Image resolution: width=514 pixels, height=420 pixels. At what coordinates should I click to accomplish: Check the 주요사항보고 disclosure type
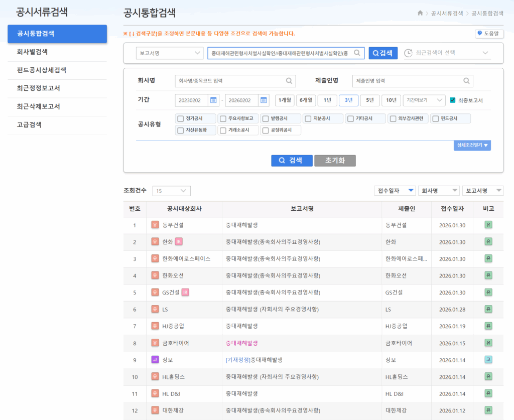223,119
